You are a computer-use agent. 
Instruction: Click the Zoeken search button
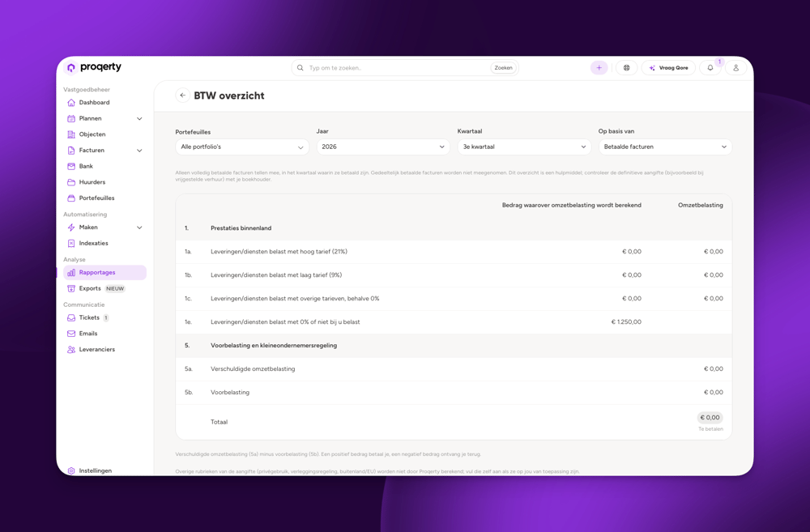pos(503,68)
